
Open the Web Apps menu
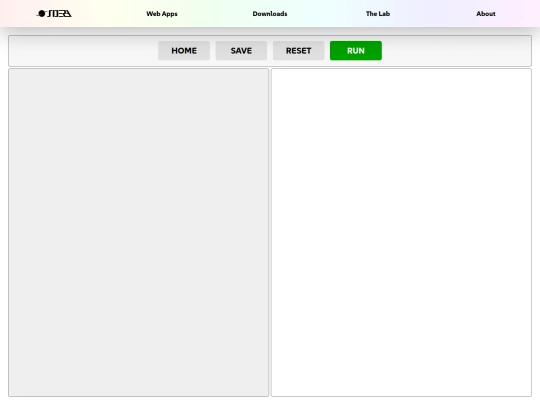click(x=162, y=14)
